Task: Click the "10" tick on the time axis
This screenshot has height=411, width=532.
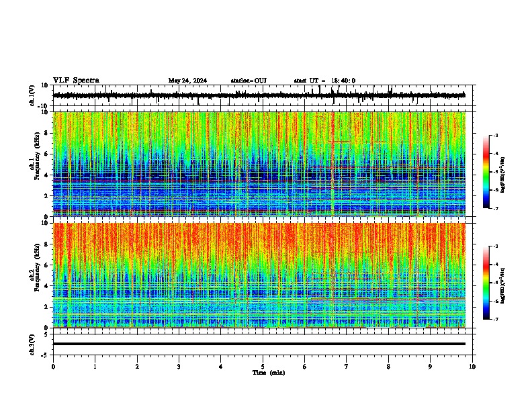Action: pyautogui.click(x=472, y=367)
